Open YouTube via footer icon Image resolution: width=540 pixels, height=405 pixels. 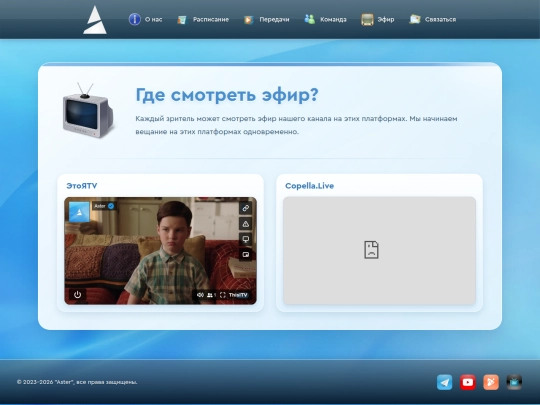[468, 382]
